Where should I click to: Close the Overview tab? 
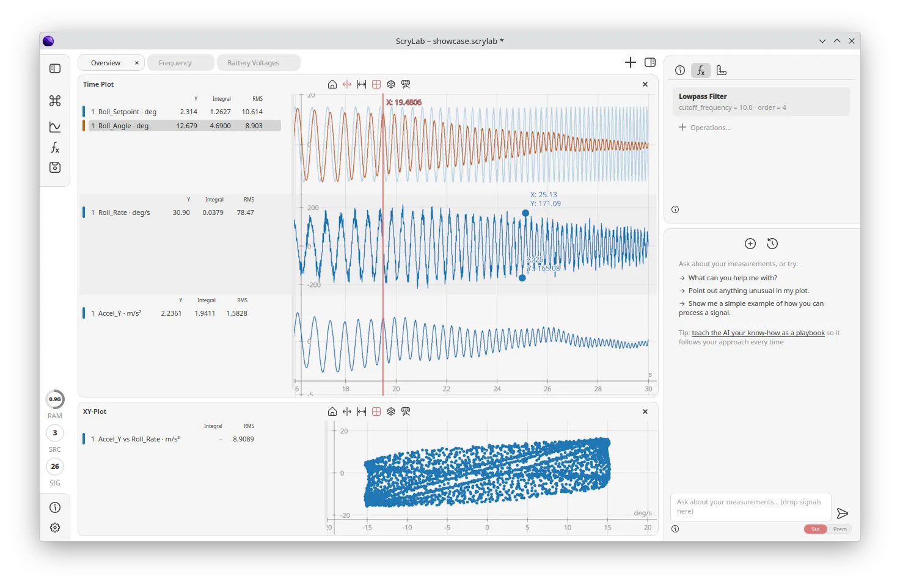(x=137, y=63)
